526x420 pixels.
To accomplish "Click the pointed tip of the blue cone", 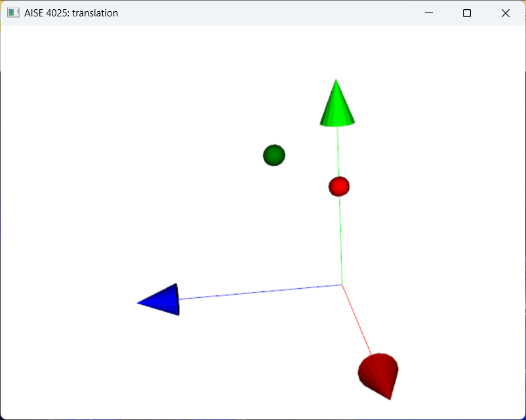I will click(x=139, y=303).
